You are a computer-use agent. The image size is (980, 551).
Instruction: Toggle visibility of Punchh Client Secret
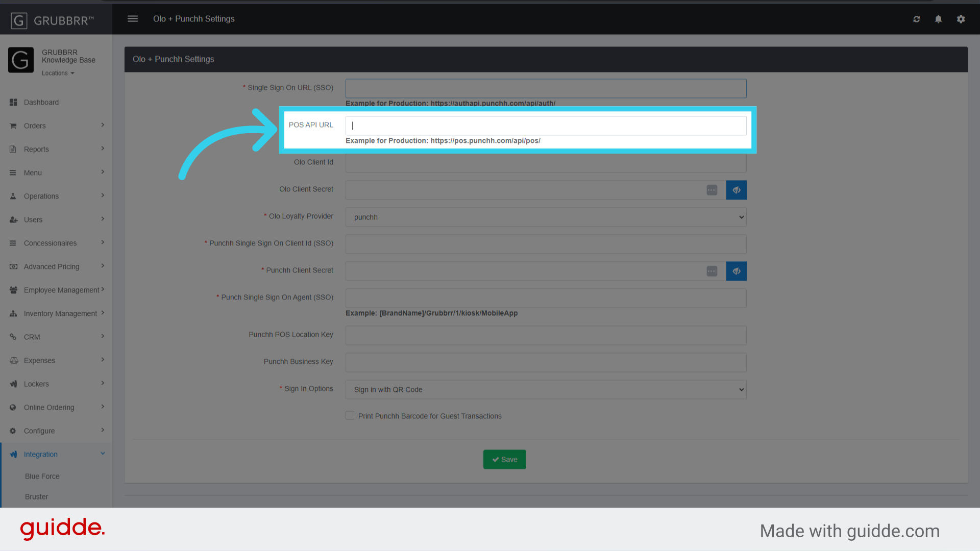click(x=736, y=271)
